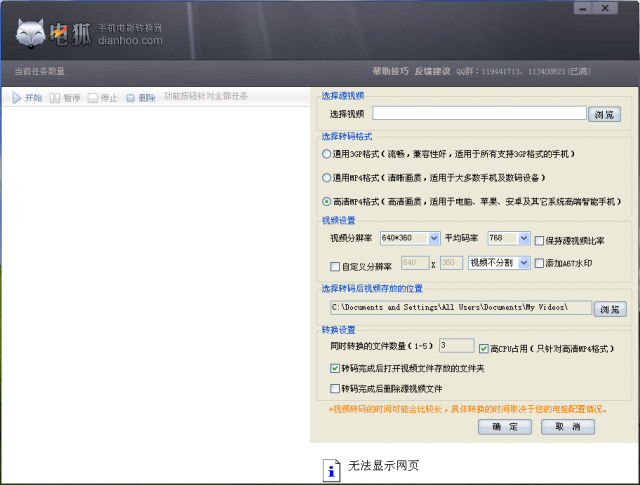This screenshot has height=485, width=640.
Task: Click the 停止 (Stop) toolbar icon
Action: coord(93,98)
